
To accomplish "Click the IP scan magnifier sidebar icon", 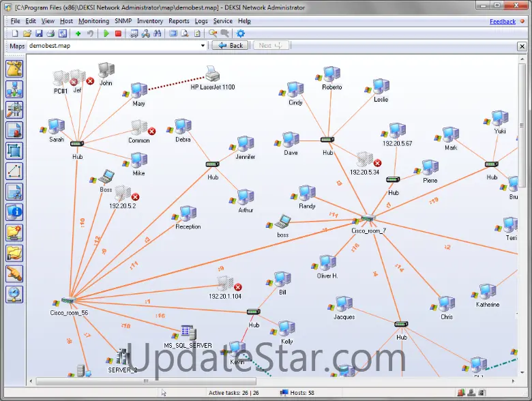I will pyautogui.click(x=14, y=110).
